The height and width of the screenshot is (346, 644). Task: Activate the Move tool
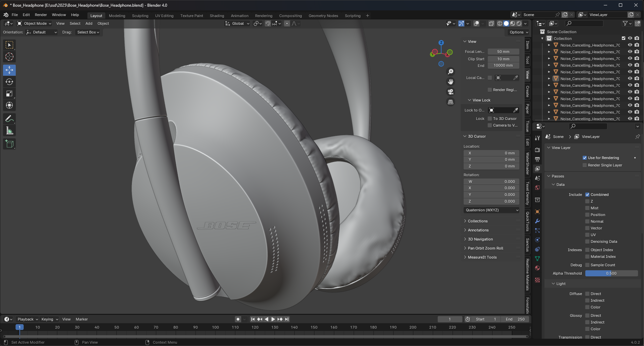(x=9, y=70)
